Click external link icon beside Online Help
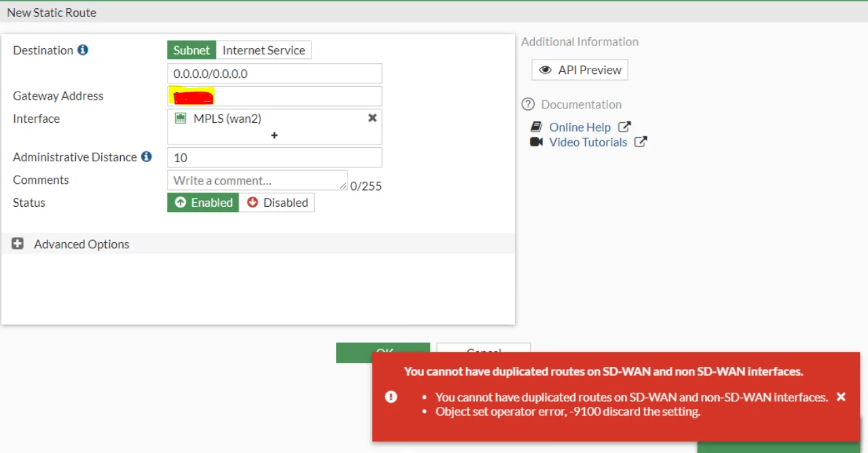This screenshot has height=453, width=868. click(624, 127)
